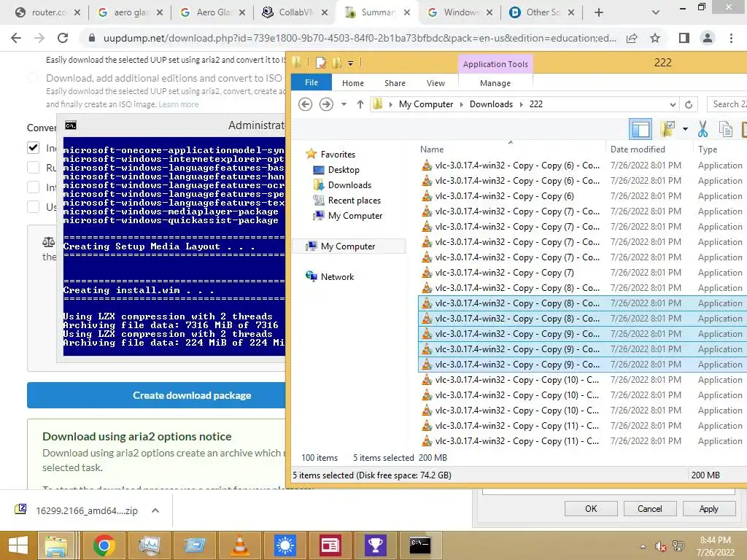Expand the address bar history dropdown
747x560 pixels.
pyautogui.click(x=672, y=104)
